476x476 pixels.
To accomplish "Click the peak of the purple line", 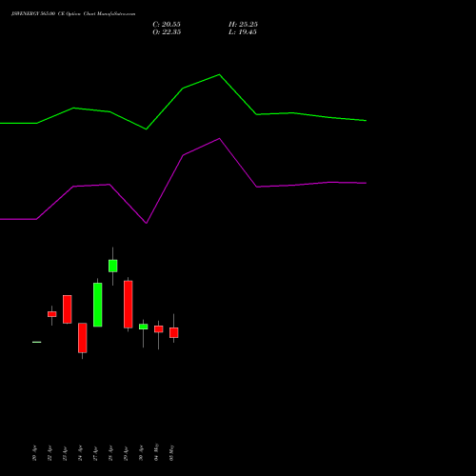I will (219, 139).
